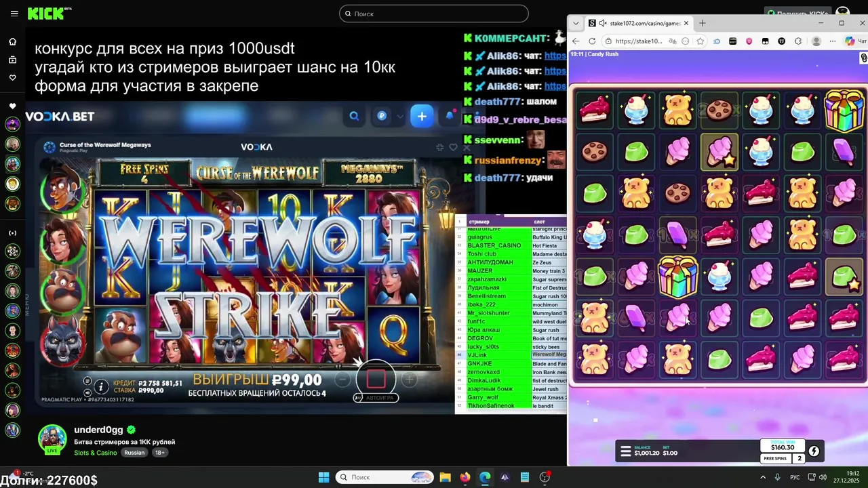Screen dimensions: 868x488
Task: Open the Edge profile avatar
Action: (816, 41)
